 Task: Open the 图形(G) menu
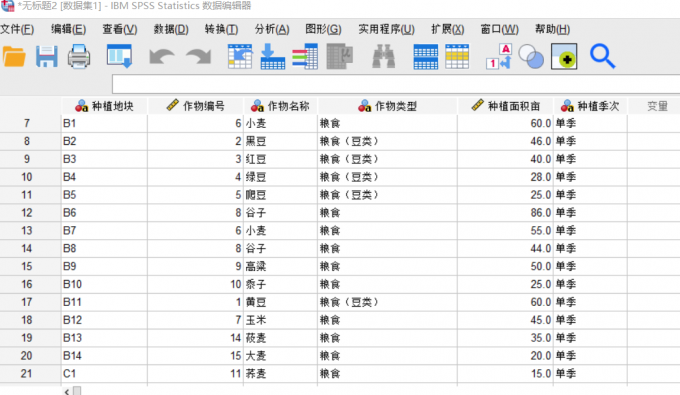[323, 29]
